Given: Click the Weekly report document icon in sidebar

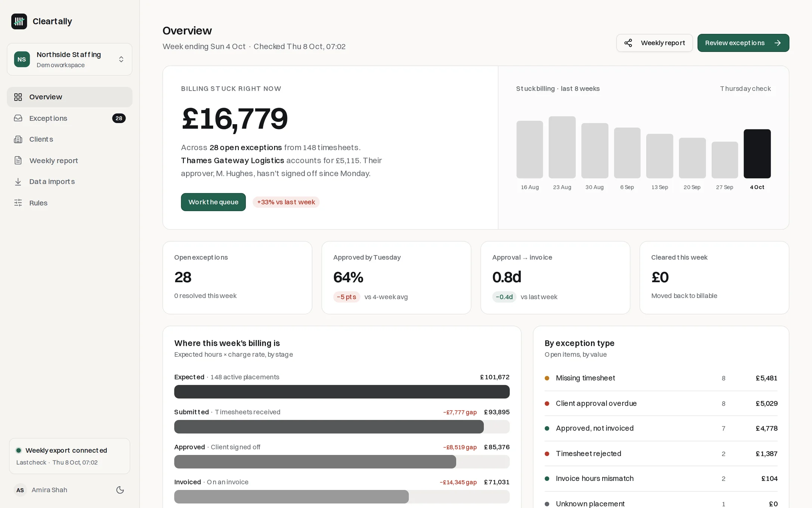Looking at the screenshot, I should (x=18, y=161).
